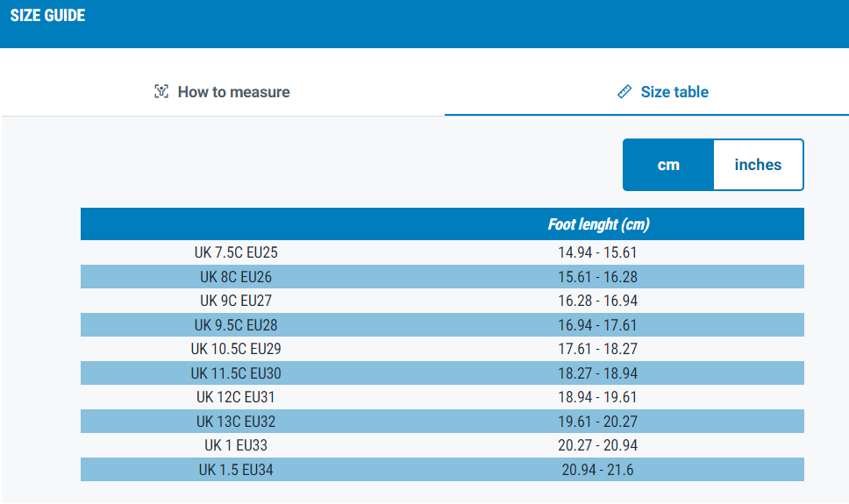Select the UK 1.5 EU34 size row

click(x=442, y=469)
